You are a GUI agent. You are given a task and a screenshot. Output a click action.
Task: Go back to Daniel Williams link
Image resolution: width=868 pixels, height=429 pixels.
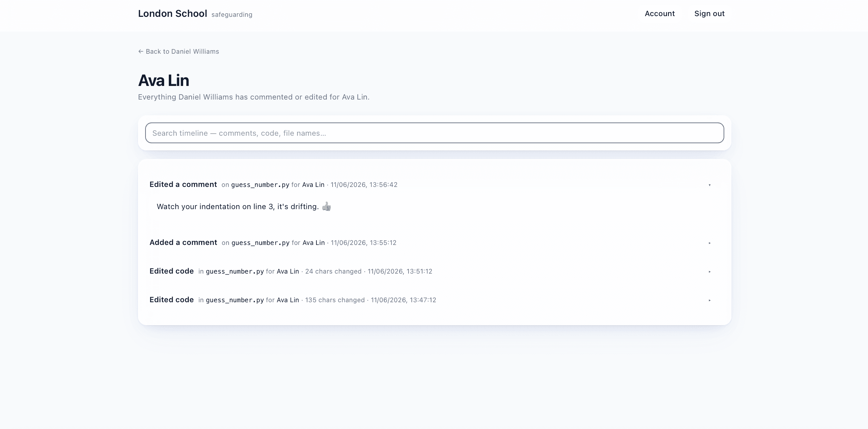click(178, 52)
